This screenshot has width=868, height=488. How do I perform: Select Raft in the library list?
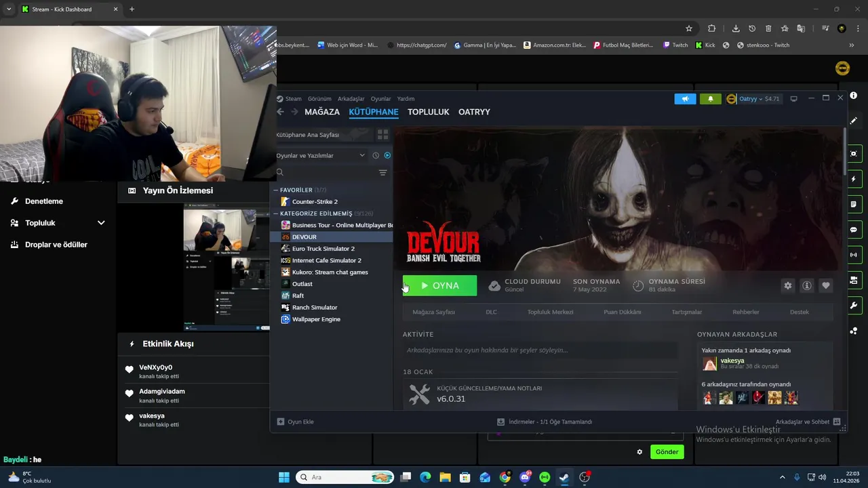point(298,296)
